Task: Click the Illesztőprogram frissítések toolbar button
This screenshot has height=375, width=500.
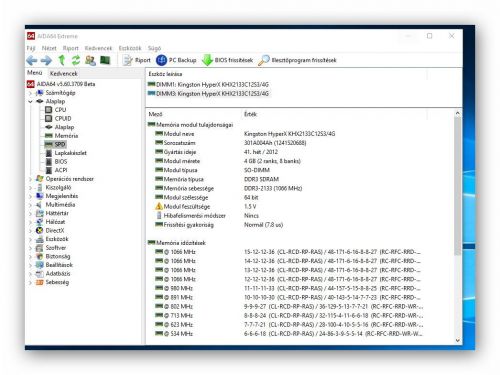Action: 297,60
